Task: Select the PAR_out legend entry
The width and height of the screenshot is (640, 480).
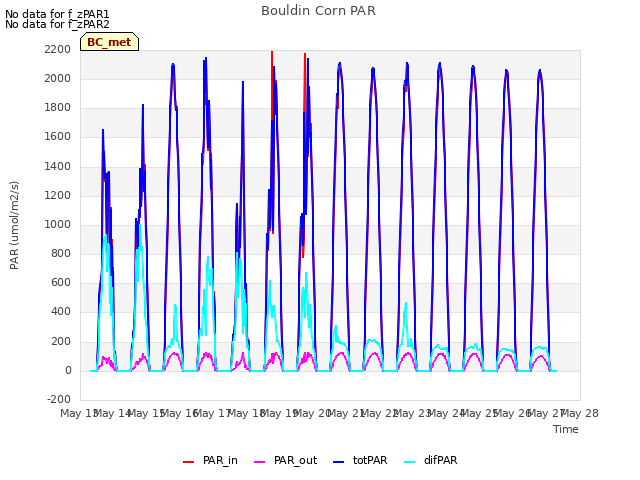Action: (286, 460)
